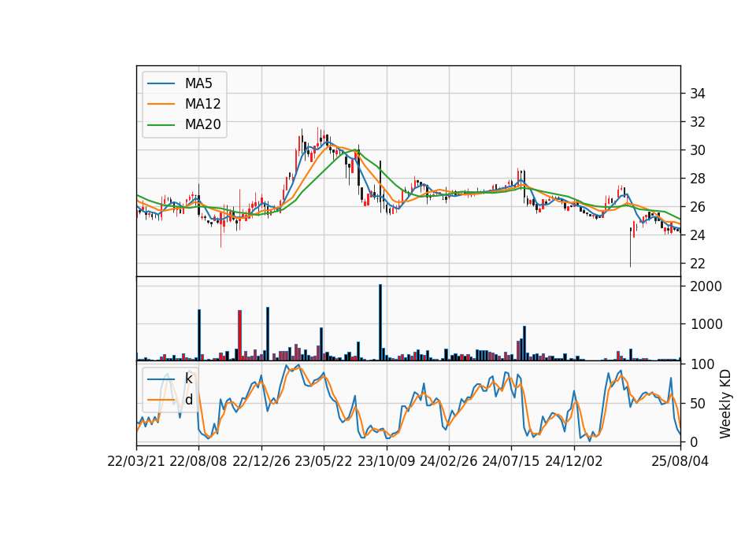Image resolution: width=756 pixels, height=543 pixels.
Task: Click the 23/10/09 date tick label
Action: (x=386, y=461)
